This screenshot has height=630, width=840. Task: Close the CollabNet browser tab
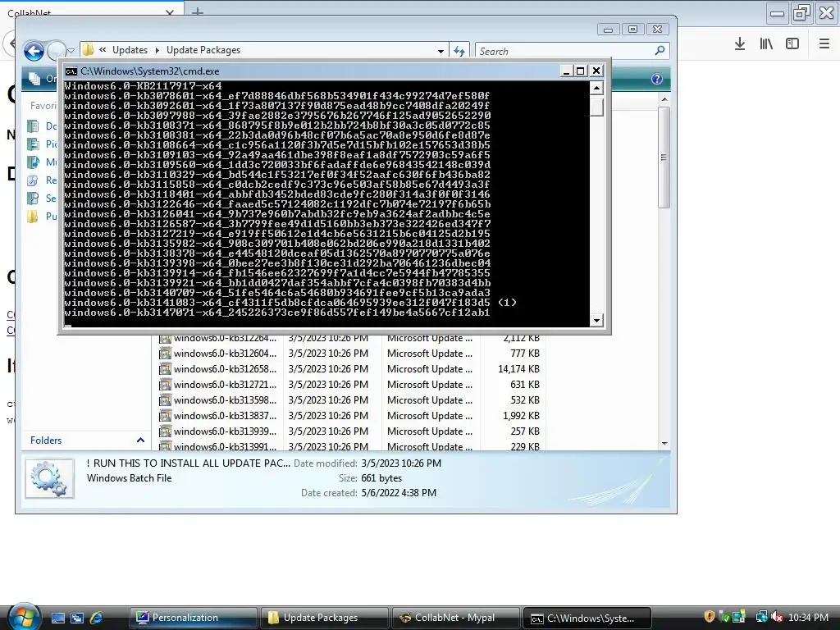tap(169, 13)
